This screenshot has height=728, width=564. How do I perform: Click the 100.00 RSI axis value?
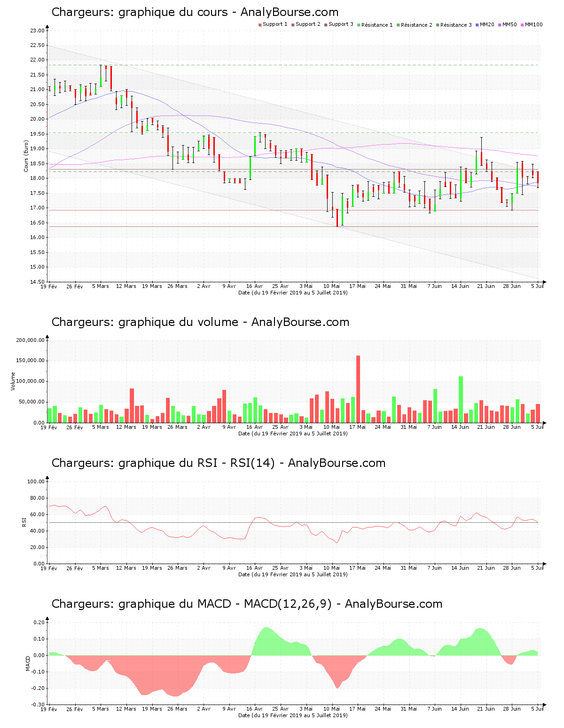point(36,481)
